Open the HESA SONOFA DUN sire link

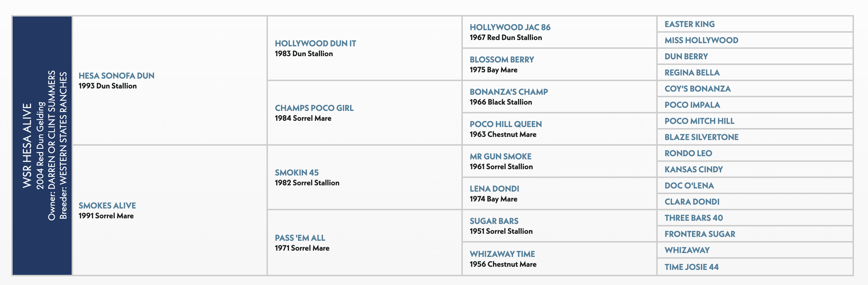click(x=116, y=75)
